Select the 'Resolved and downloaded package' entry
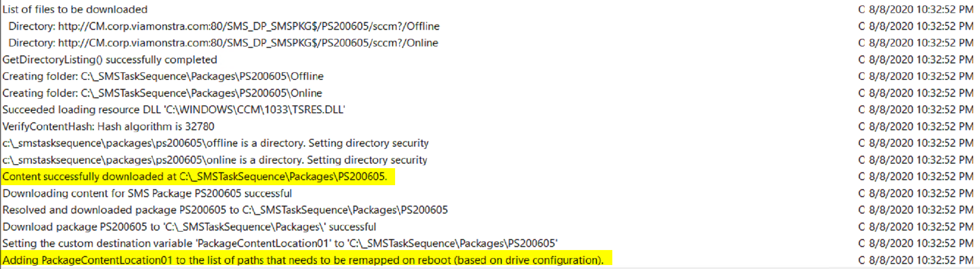 (225, 210)
